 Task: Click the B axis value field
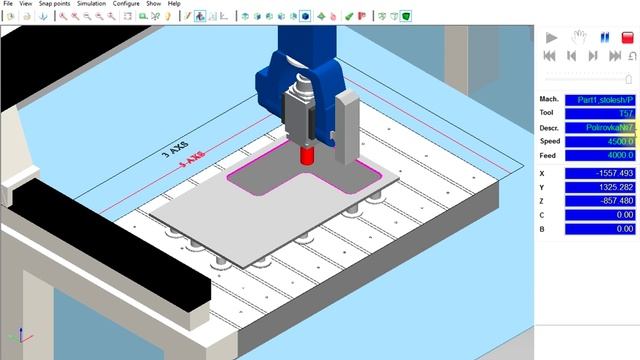point(600,229)
